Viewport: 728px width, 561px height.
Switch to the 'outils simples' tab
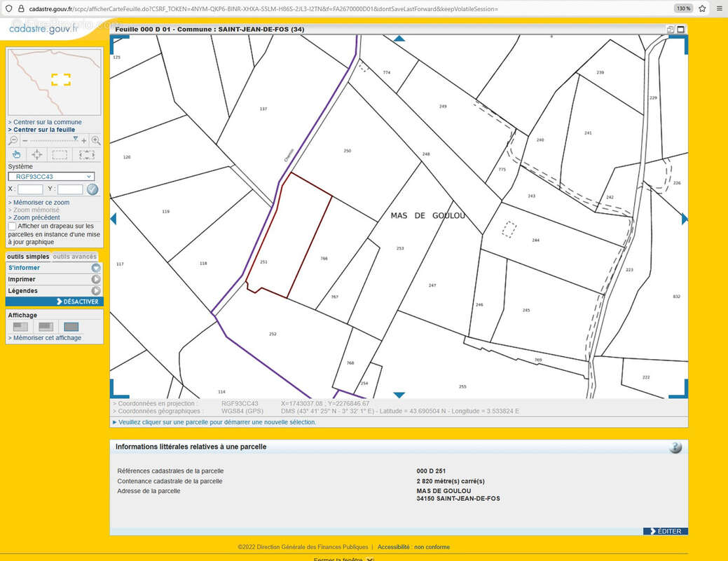(28, 257)
